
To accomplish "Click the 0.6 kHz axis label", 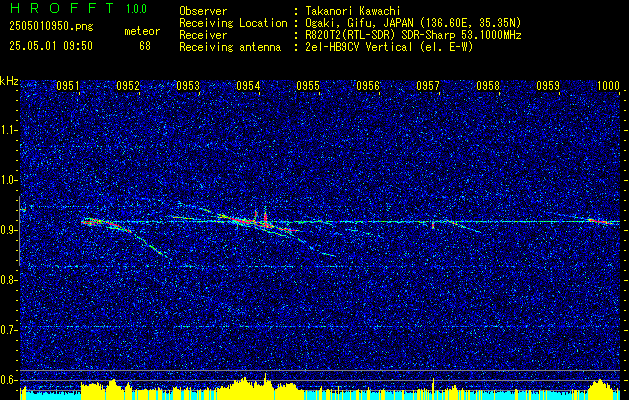I will click(x=9, y=380).
